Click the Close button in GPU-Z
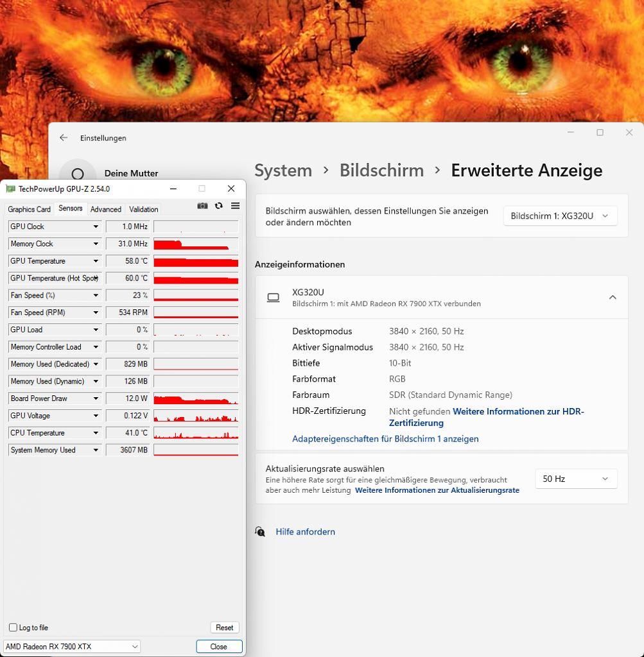Image resolution: width=644 pixels, height=657 pixels. [x=219, y=647]
